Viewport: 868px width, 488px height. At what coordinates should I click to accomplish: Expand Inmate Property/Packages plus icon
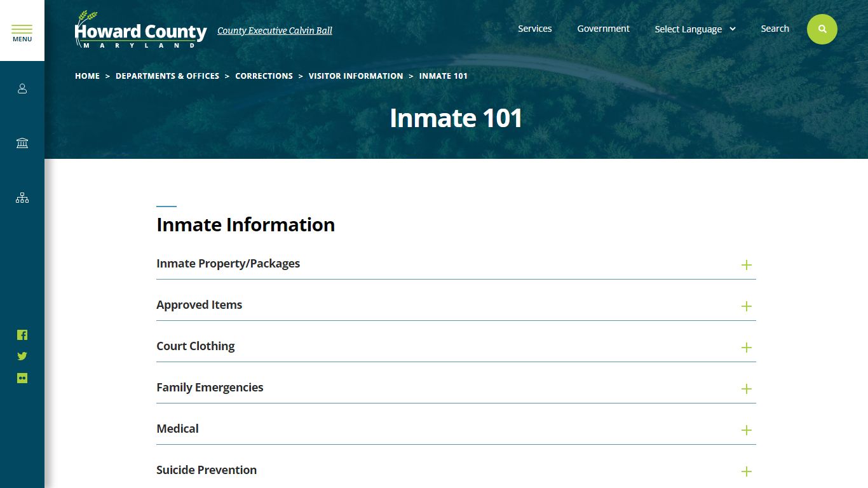coord(747,265)
